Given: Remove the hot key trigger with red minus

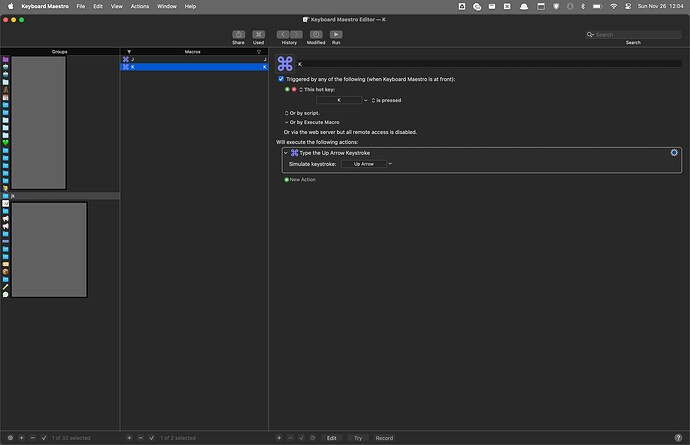Looking at the screenshot, I should pos(294,89).
